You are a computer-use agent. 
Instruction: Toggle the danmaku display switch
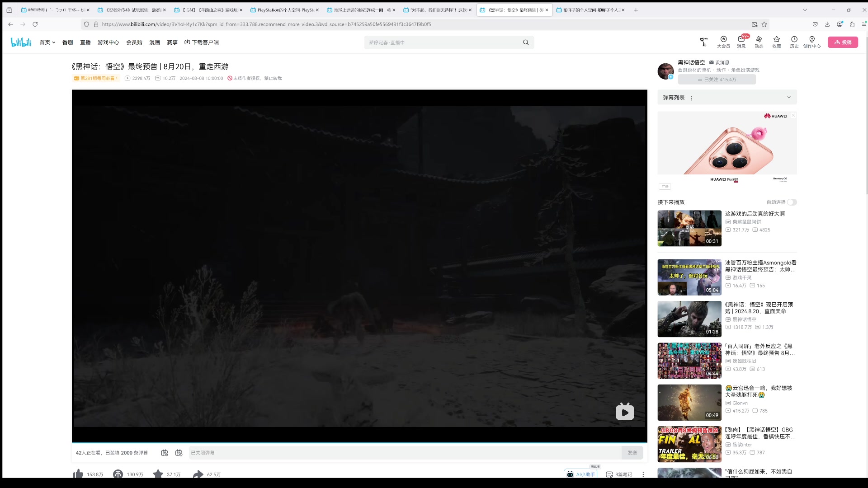tap(165, 453)
